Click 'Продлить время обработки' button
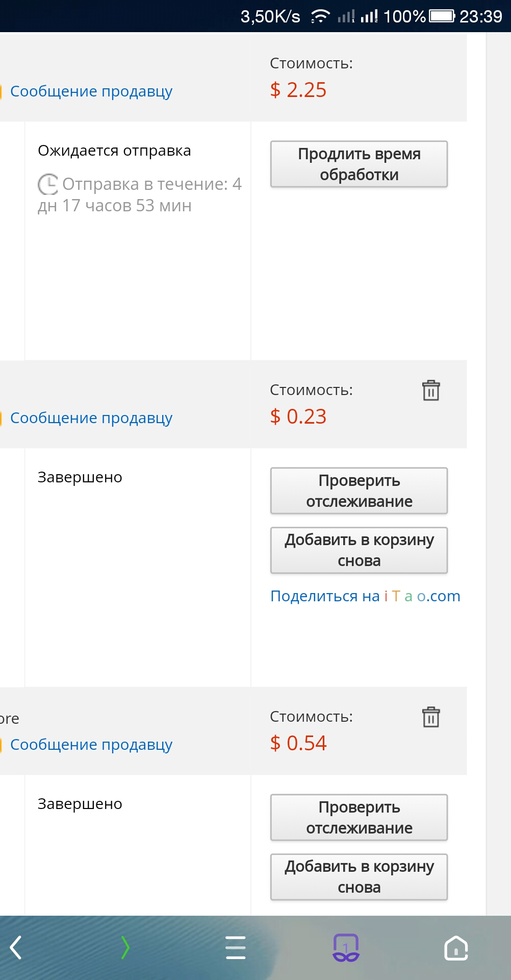This screenshot has height=980, width=511. click(359, 164)
